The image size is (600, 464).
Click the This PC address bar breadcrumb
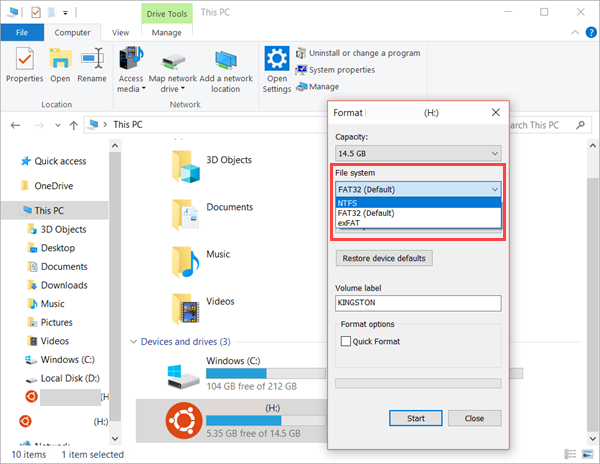(x=128, y=125)
